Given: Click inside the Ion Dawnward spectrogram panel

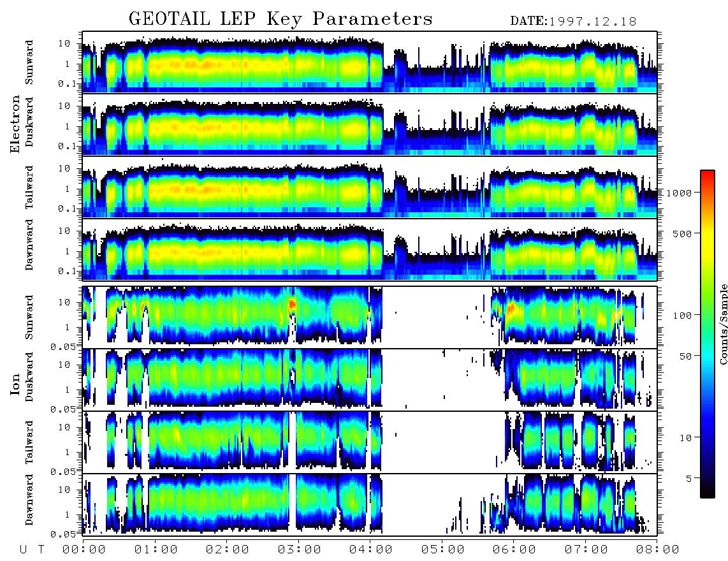Looking at the screenshot, I should point(370,504).
